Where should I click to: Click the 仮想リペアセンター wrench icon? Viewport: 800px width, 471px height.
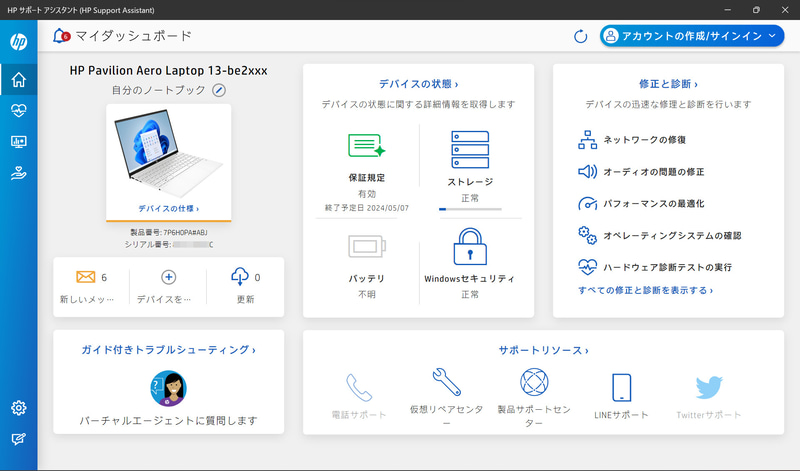pos(446,382)
